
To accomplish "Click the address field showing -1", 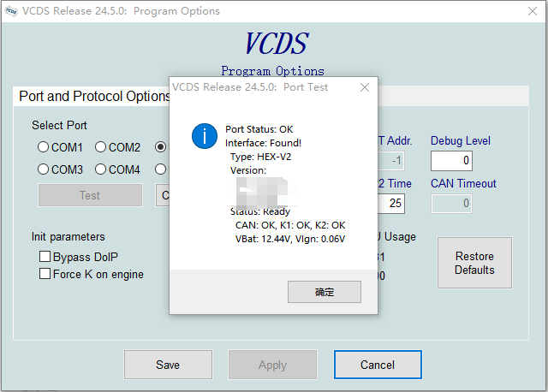I will click(391, 161).
